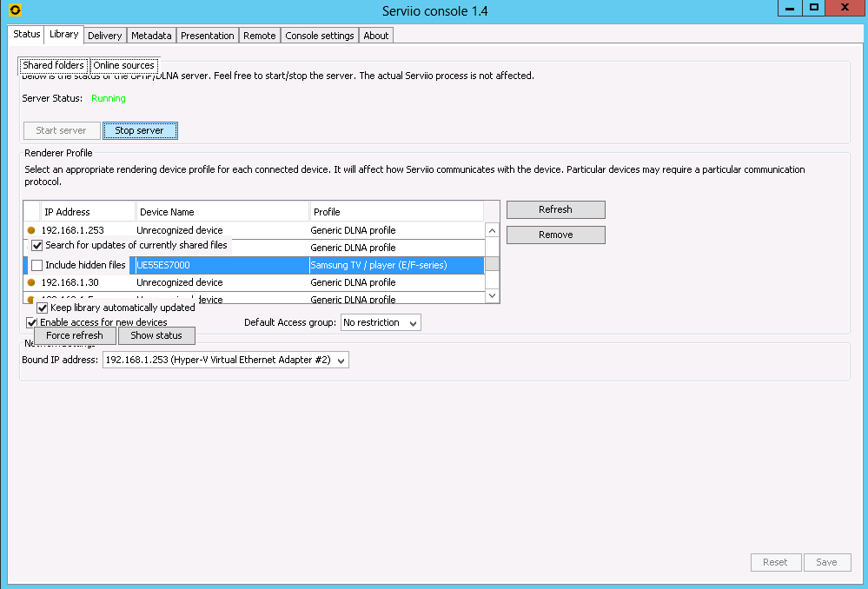
Task: Click the device list scroll-down arrow
Action: 492,295
